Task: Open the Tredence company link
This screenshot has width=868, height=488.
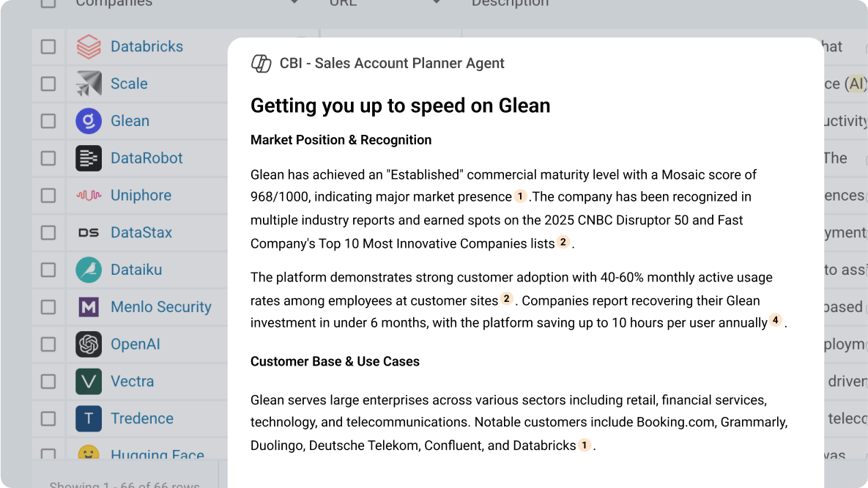Action: click(142, 418)
